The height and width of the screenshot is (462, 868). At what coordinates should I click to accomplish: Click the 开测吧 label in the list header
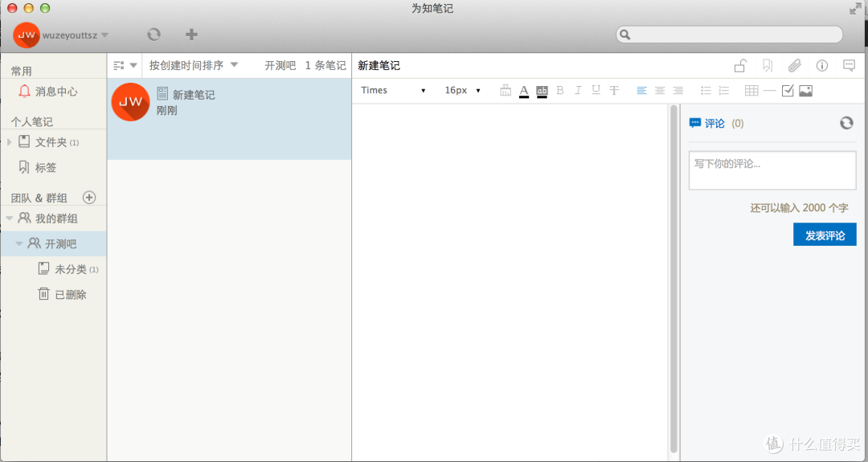(280, 65)
